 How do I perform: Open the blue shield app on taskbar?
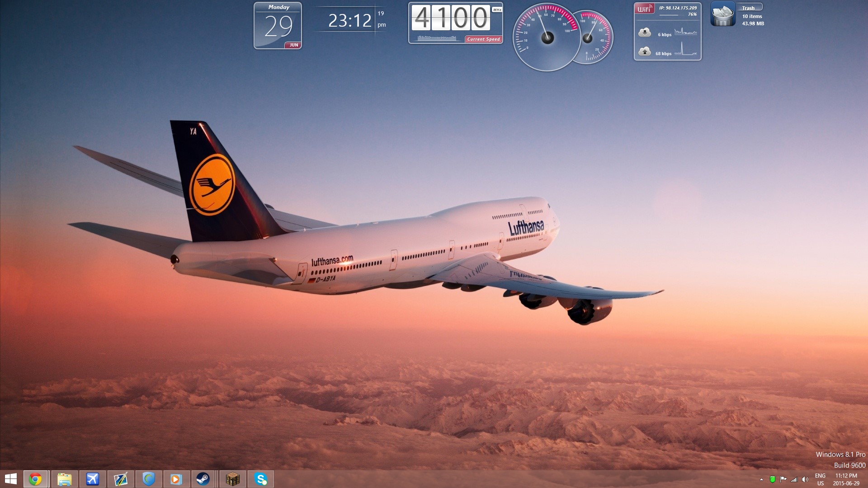(x=149, y=479)
